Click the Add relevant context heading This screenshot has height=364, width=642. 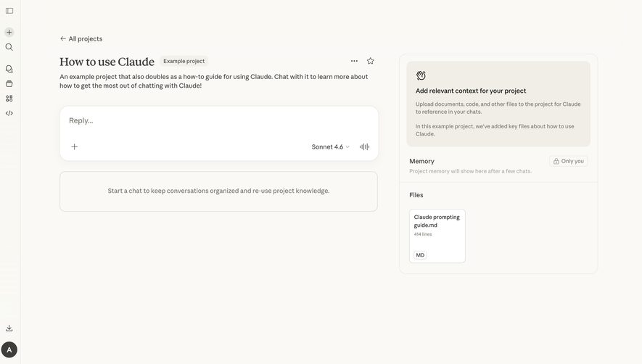coord(471,91)
